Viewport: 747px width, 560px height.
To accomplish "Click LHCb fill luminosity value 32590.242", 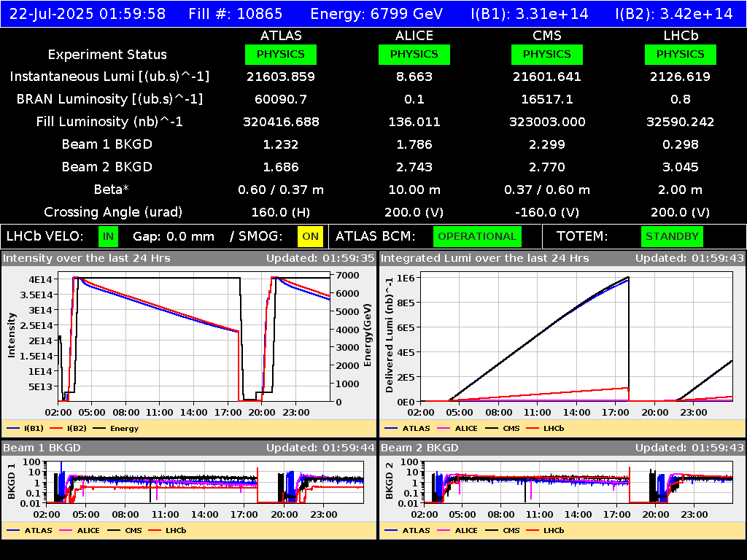I will click(x=681, y=122).
